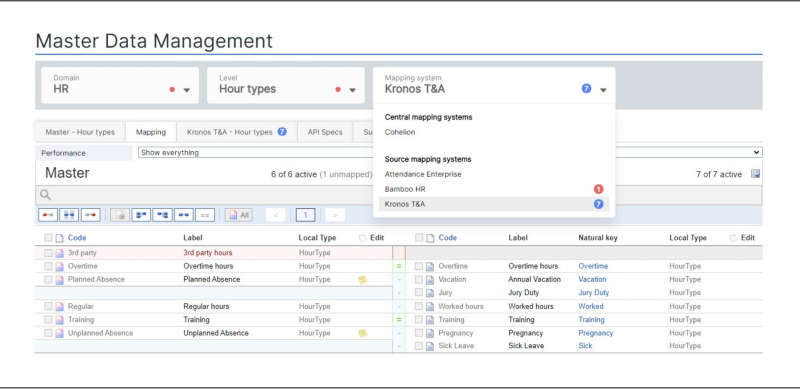The height and width of the screenshot is (389, 800).
Task: Click the yellow note icon on Planned Absence row
Action: [x=363, y=280]
